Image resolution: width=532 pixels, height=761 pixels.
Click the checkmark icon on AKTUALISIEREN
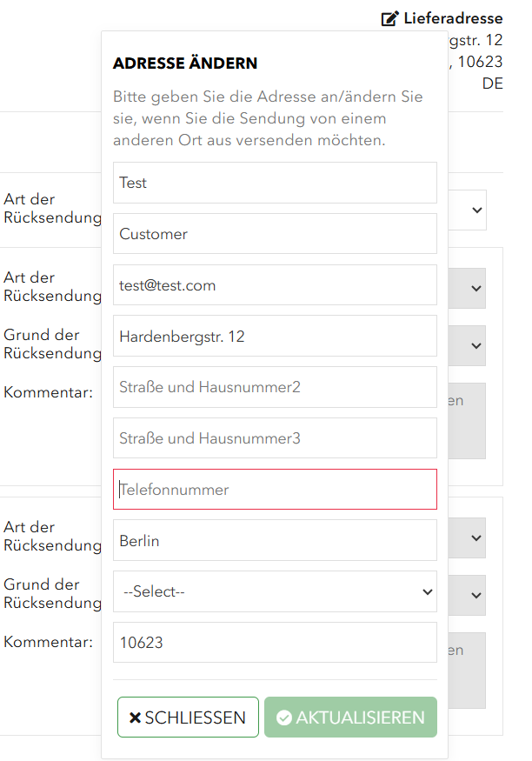[x=284, y=718]
